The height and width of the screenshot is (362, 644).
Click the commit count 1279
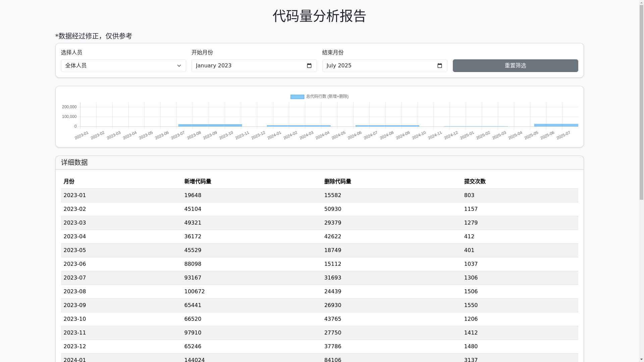(x=471, y=223)
